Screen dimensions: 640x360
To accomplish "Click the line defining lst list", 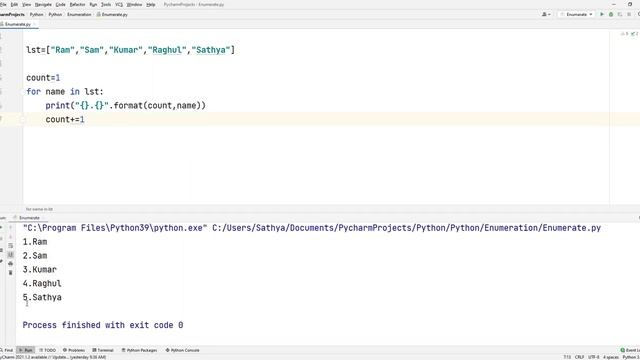I will [131, 50].
